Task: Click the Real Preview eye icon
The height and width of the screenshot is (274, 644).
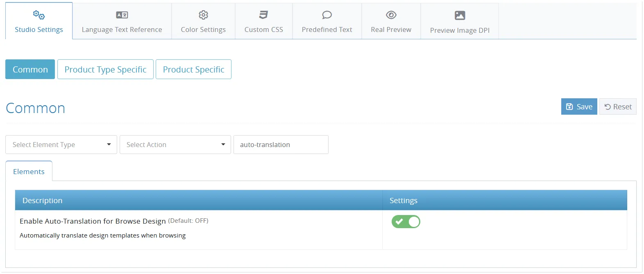Action: (x=391, y=15)
